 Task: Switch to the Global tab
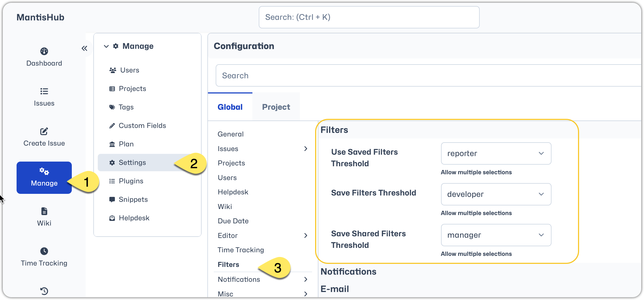coord(230,107)
